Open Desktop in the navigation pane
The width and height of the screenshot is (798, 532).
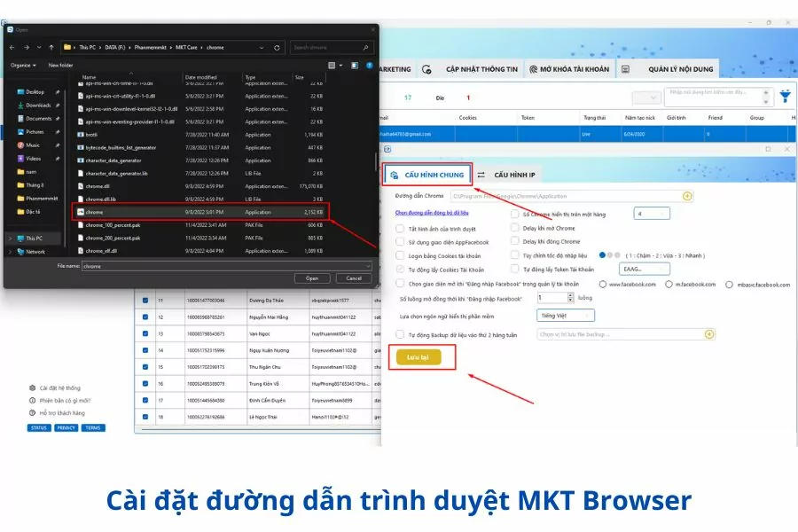(35, 92)
